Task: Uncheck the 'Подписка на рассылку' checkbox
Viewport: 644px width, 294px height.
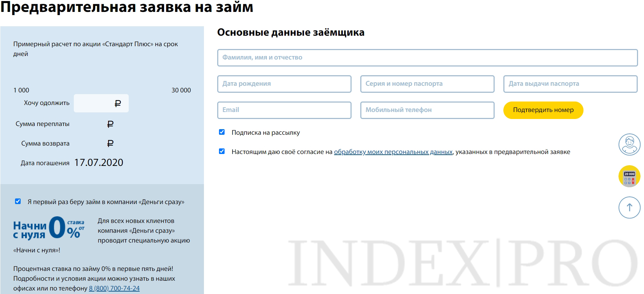Action: pos(222,132)
